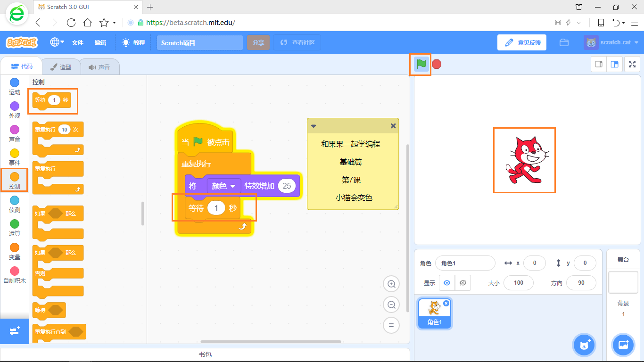
Task: Select the 声音 (Sound) block category
Action: pos(15,134)
